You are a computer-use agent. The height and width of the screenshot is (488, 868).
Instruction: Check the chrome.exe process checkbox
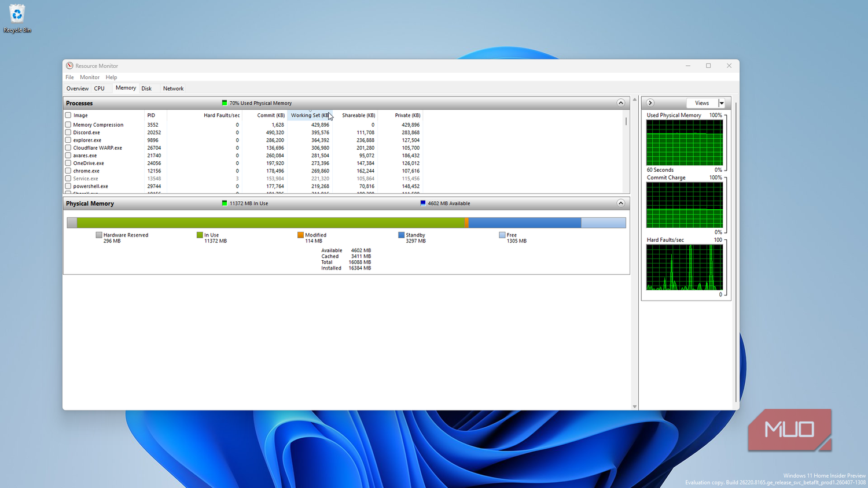(x=68, y=171)
